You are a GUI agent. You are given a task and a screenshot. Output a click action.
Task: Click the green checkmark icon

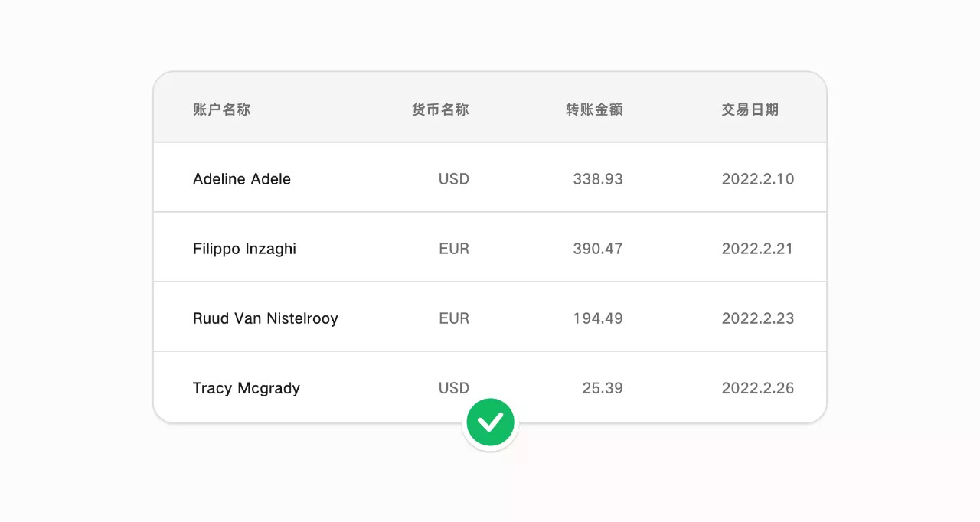[x=490, y=422]
